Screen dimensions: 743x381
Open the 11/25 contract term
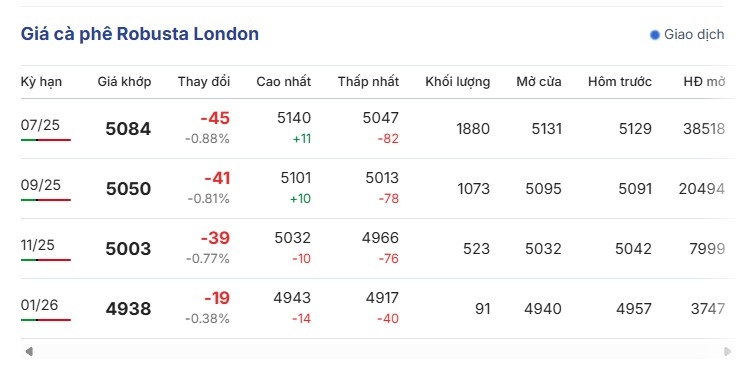point(37,245)
